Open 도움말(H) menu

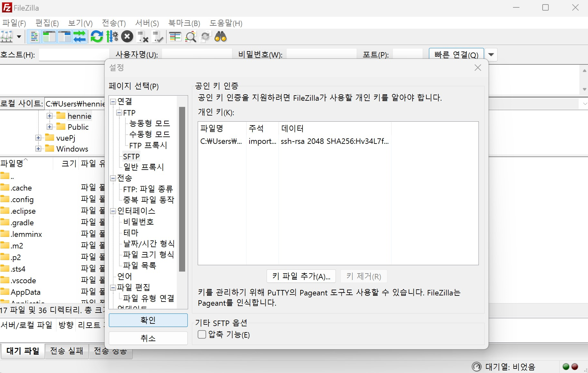(x=226, y=23)
